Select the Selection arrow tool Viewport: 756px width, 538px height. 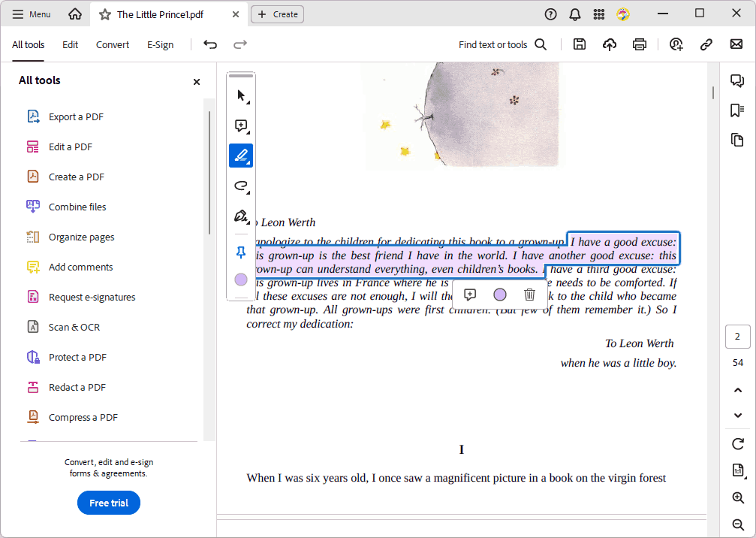pyautogui.click(x=241, y=95)
